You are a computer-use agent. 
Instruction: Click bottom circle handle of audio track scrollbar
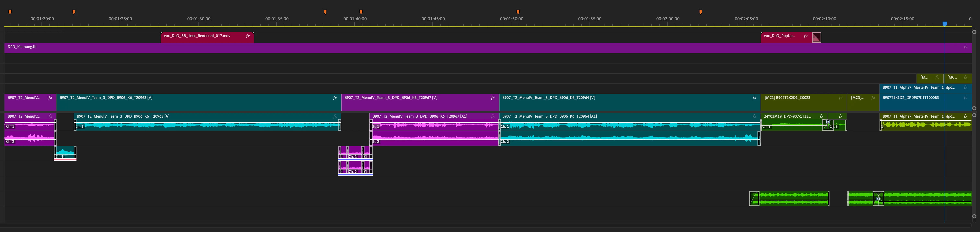(x=974, y=216)
